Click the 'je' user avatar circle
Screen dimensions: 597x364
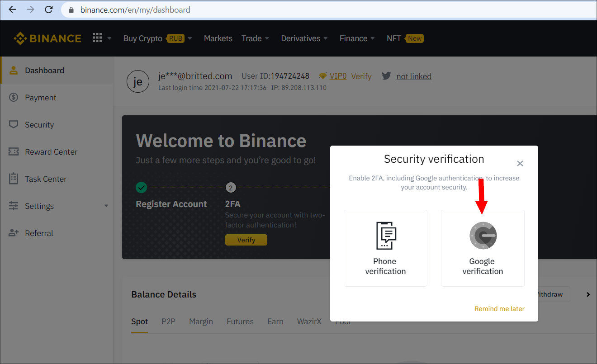pos(138,82)
